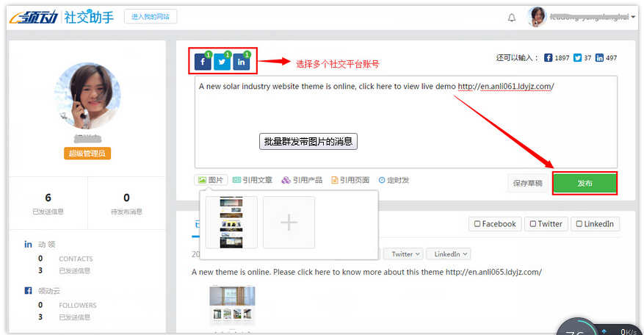Click the 超级管理员 badge

pyautogui.click(x=87, y=154)
